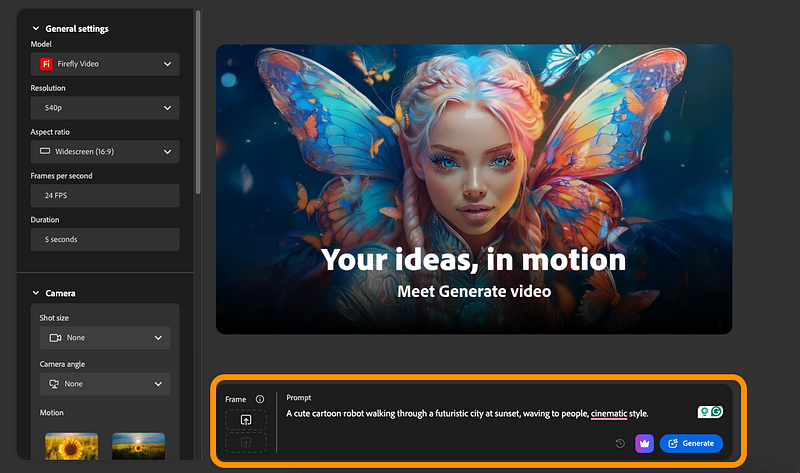The height and width of the screenshot is (473, 800).
Task: Select the second sunset motion thumbnail
Action: point(138,446)
